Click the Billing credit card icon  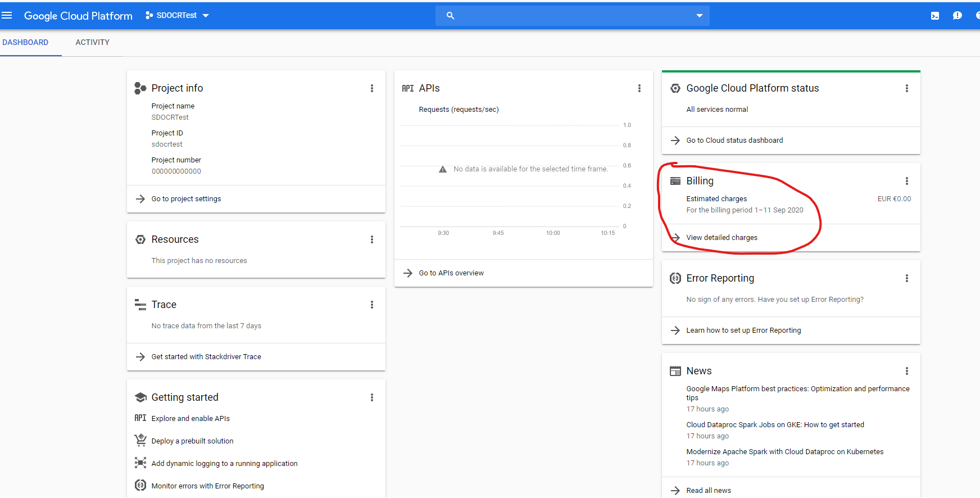675,181
